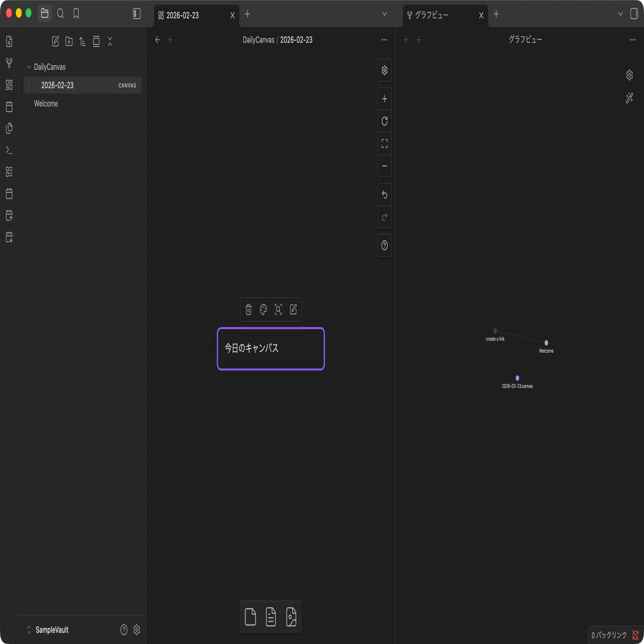The image size is (644, 644).
Task: Navigate back in canvas pane
Action: click(x=157, y=40)
